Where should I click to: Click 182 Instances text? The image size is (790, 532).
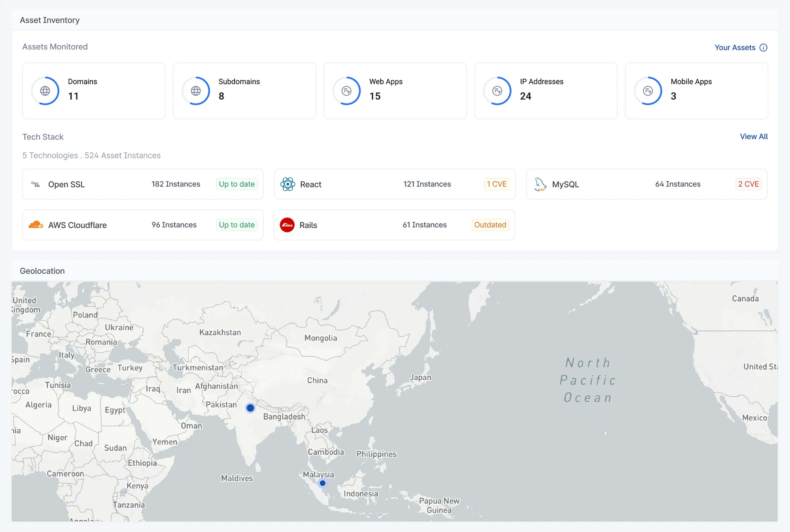(176, 184)
